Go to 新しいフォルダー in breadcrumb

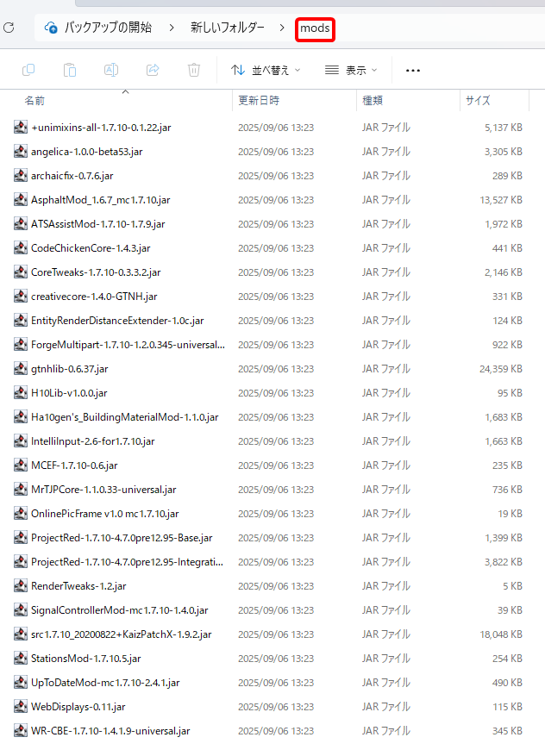[x=227, y=28]
